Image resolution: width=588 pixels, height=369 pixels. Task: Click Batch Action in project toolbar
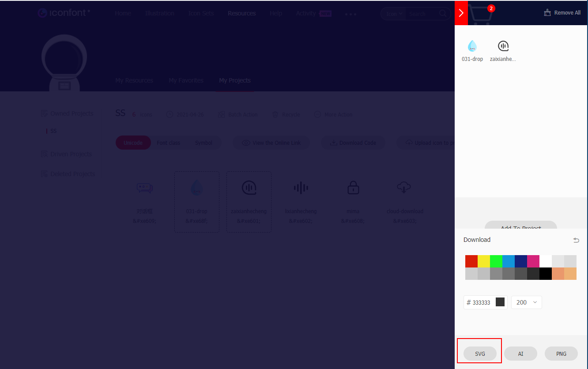tap(237, 114)
